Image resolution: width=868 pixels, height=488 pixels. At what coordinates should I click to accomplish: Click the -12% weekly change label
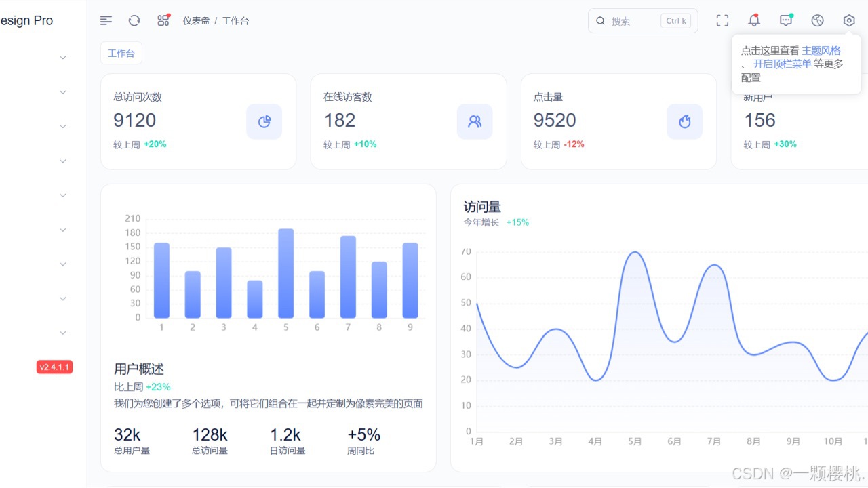pyautogui.click(x=574, y=144)
